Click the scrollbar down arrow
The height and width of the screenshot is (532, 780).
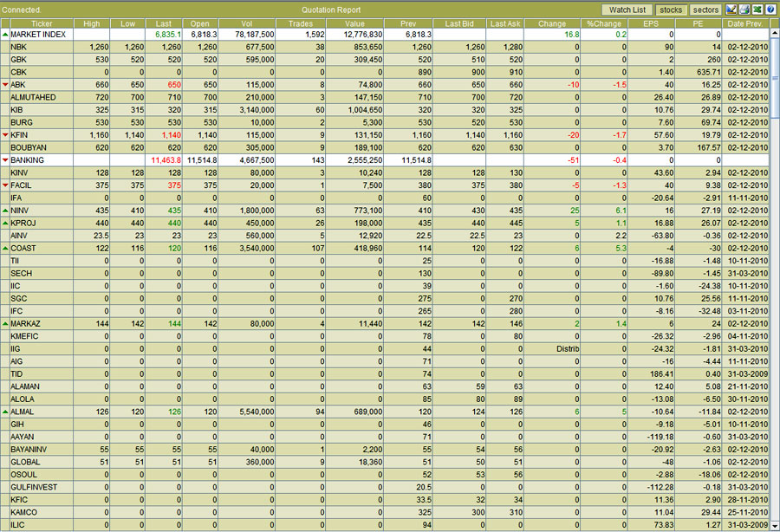click(x=775, y=526)
